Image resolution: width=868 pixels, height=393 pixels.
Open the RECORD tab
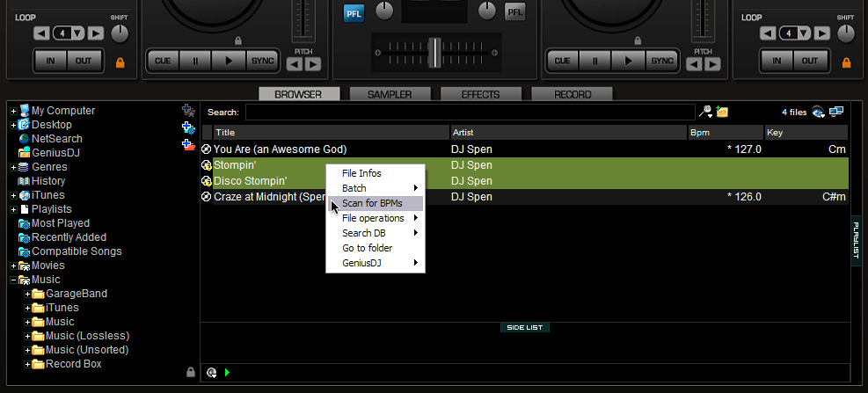point(572,94)
